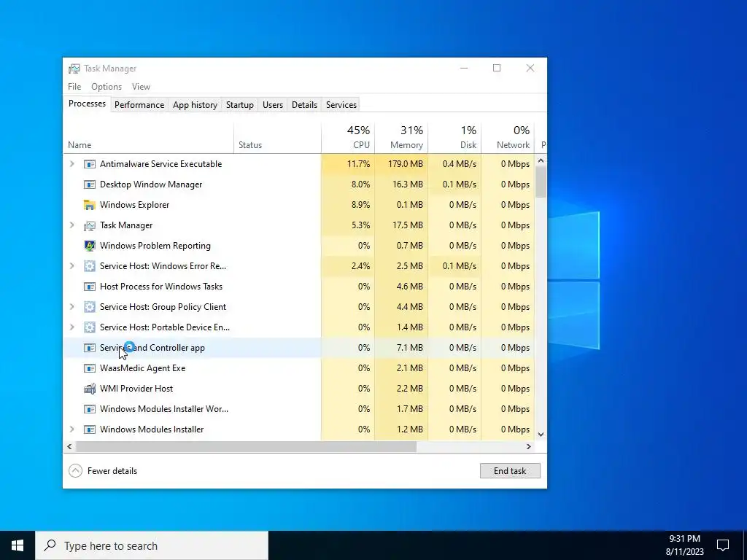Click the horizontal scrollbar left arrow

pyautogui.click(x=69, y=447)
